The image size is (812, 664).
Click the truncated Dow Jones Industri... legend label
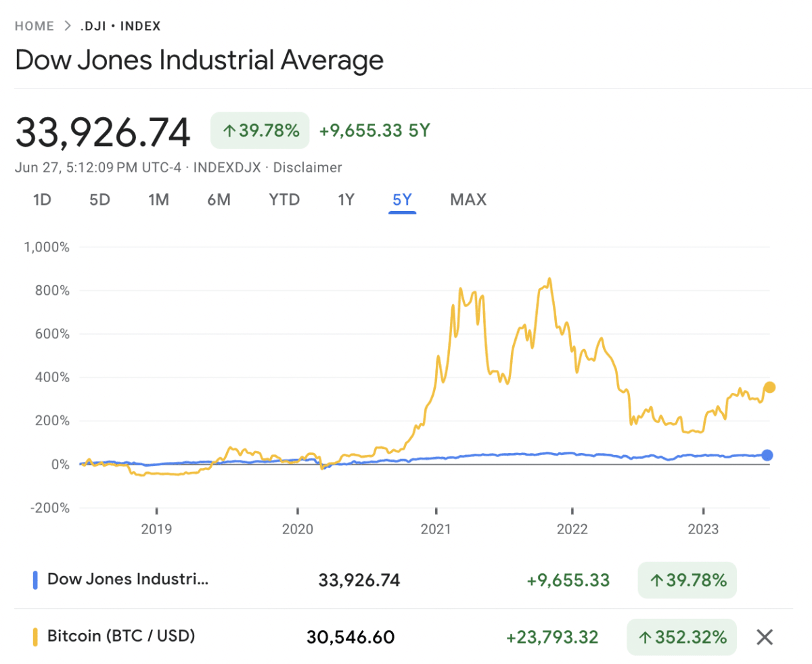(127, 579)
